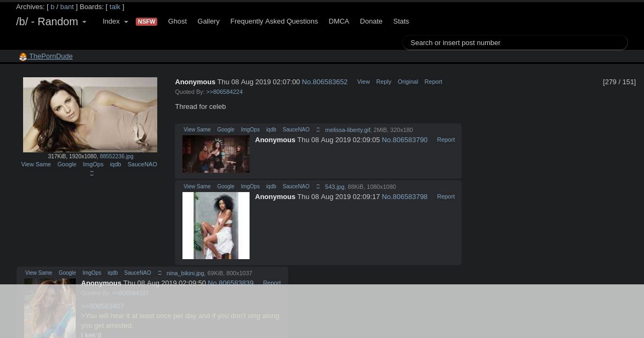Expand the Index dropdown menu
The image size is (644, 338).
tap(115, 21)
